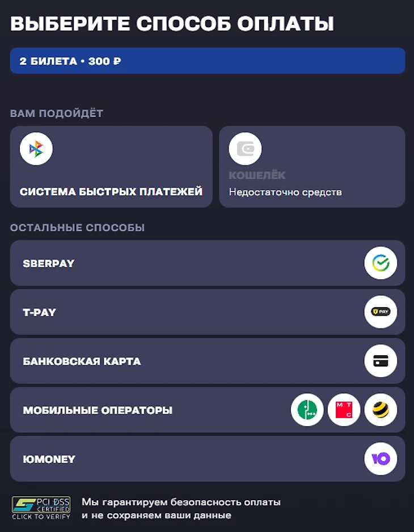Open the PCI DSS Certified verify badge
This screenshot has height=532, width=414.
click(x=41, y=508)
